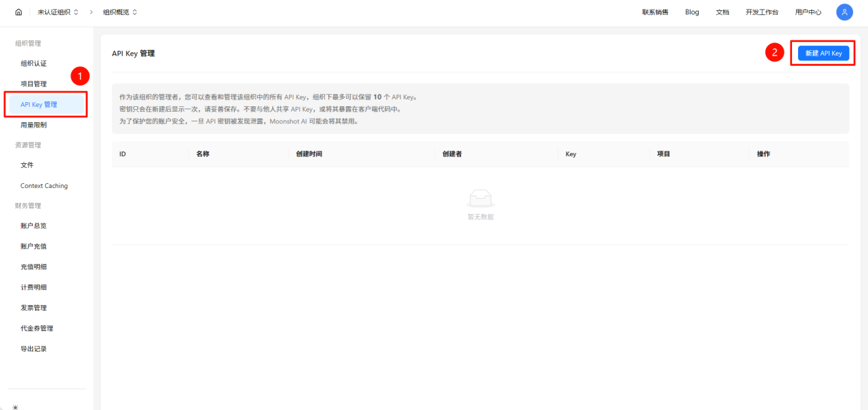Open 账户总览 under 财务管理

34,226
